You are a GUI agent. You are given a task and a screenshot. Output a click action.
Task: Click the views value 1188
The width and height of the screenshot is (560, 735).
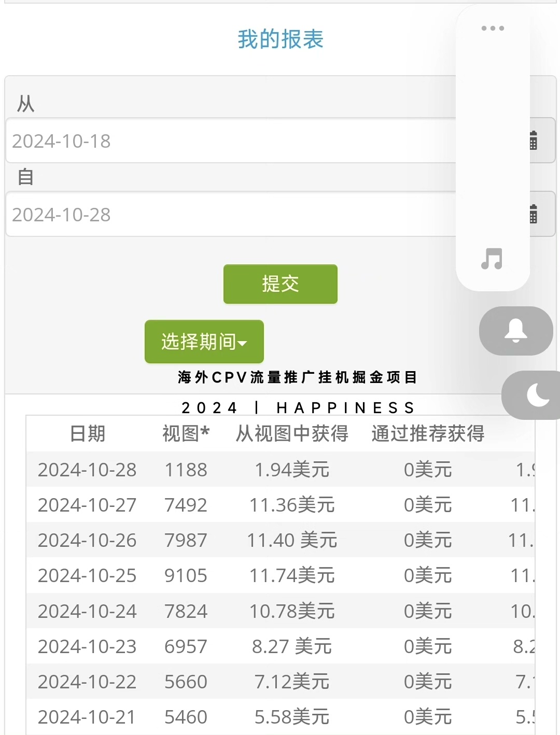click(186, 470)
